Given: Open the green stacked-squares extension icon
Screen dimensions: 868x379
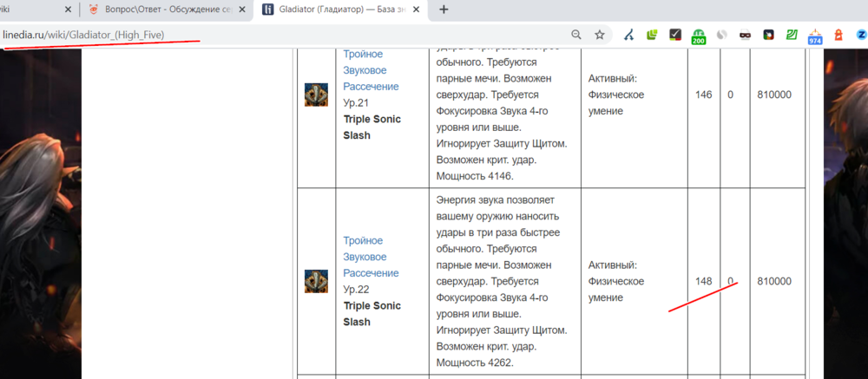Looking at the screenshot, I should (652, 35).
